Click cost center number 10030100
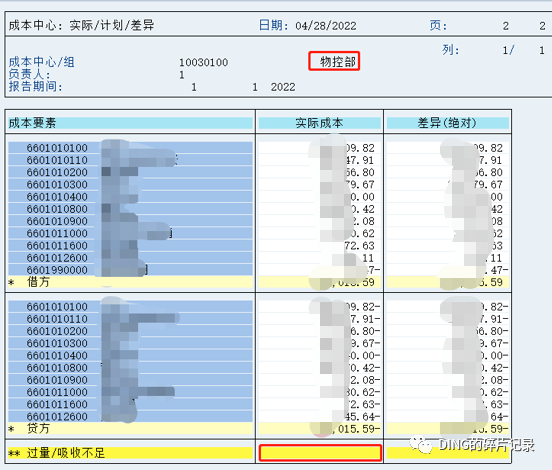Screen dimensions: 552x470 (x=203, y=63)
